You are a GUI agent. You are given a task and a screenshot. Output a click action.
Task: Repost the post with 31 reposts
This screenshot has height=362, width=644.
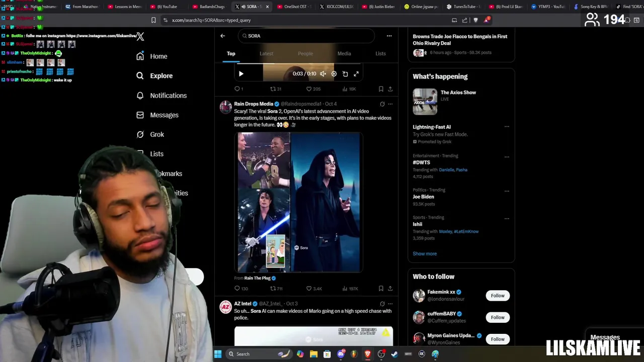tap(276, 89)
